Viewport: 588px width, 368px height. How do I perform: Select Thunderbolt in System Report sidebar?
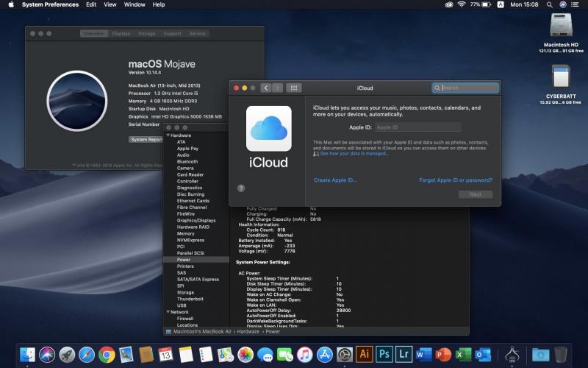tap(190, 299)
